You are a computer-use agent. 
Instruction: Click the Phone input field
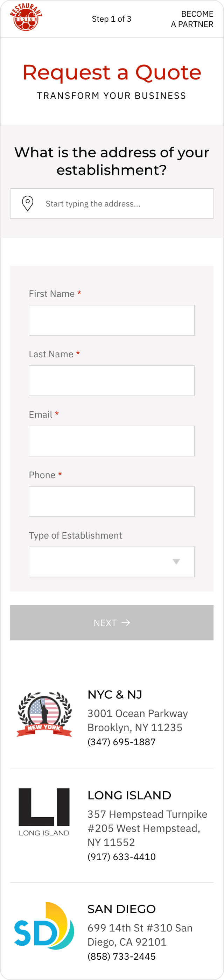coord(111,502)
